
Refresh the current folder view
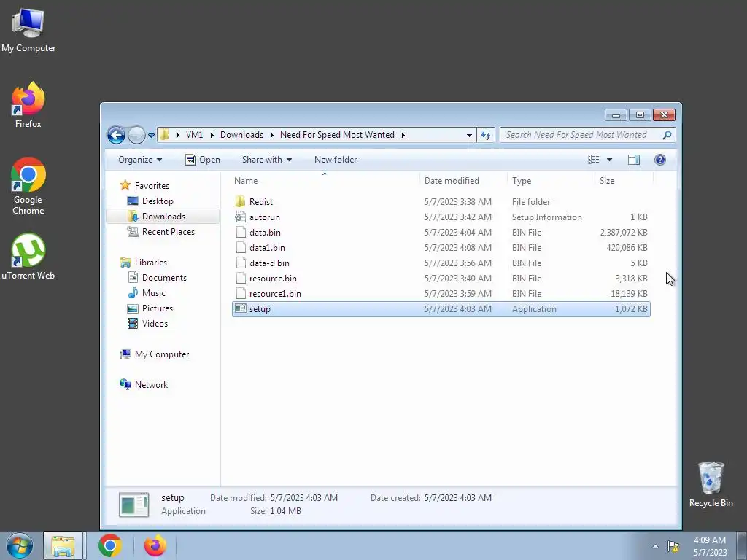click(485, 135)
